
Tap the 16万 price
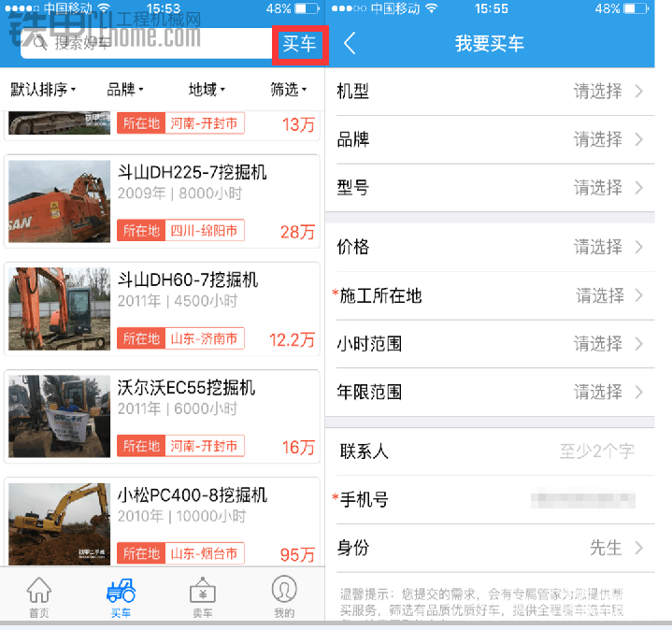pos(298,448)
